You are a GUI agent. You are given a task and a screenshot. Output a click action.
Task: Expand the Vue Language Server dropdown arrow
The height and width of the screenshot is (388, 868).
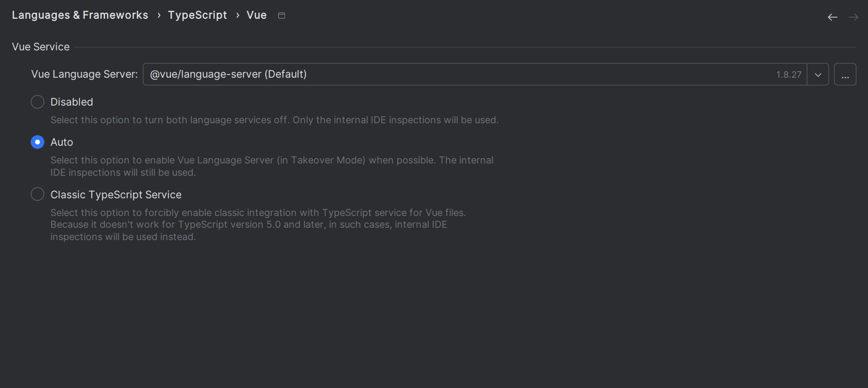[x=818, y=74]
